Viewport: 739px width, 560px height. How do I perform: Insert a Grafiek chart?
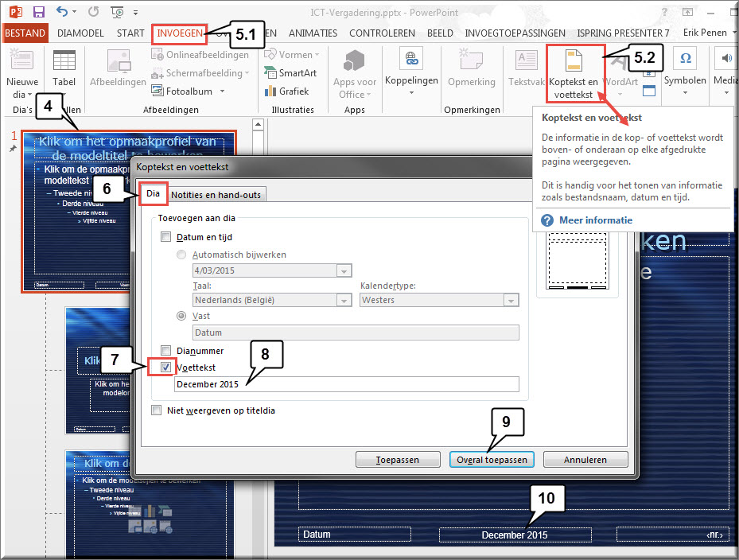[286, 91]
